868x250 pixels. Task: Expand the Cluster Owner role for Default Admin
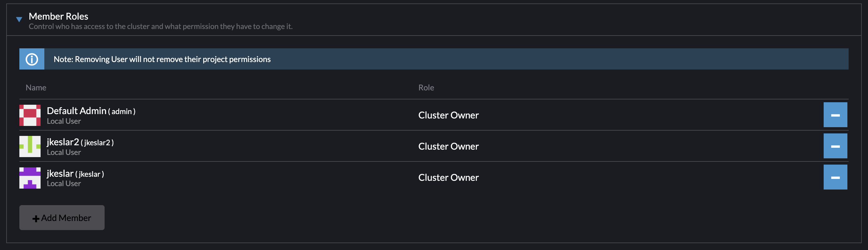448,115
